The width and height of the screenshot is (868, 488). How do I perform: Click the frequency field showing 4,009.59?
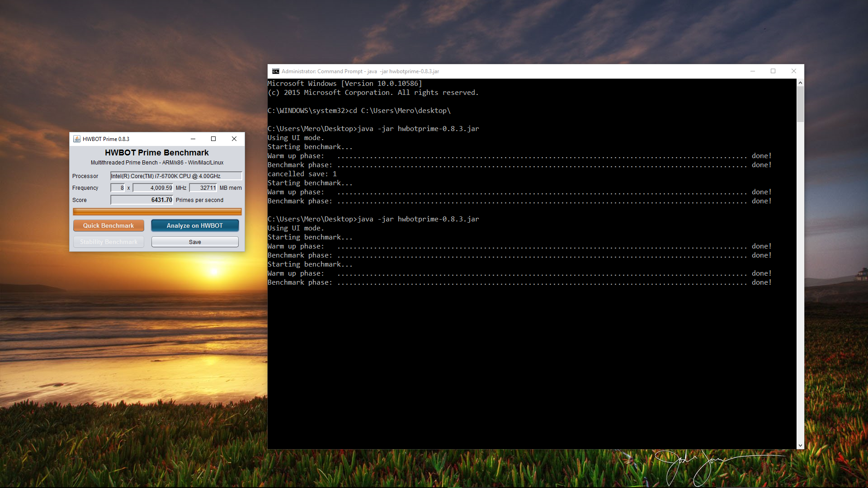[x=153, y=188]
